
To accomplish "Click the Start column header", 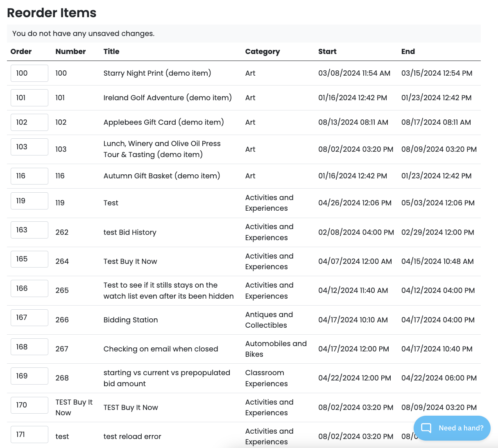I will [x=327, y=52].
